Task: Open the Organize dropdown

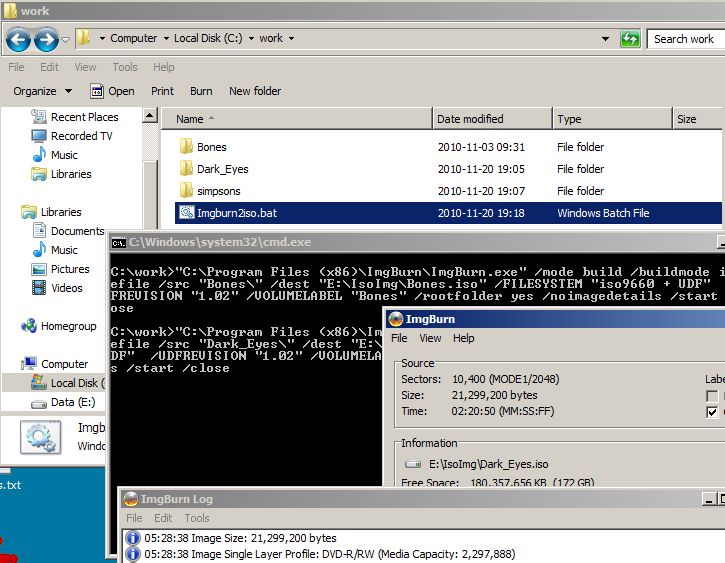Action: tap(43, 91)
